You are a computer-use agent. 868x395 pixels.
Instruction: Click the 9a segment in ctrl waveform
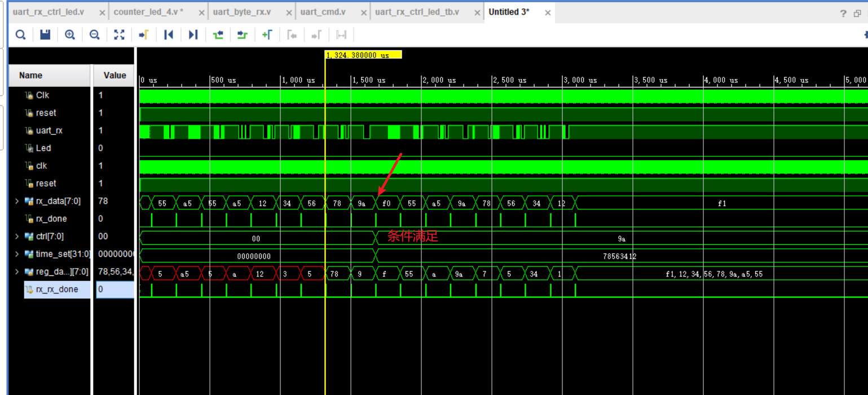click(622, 239)
